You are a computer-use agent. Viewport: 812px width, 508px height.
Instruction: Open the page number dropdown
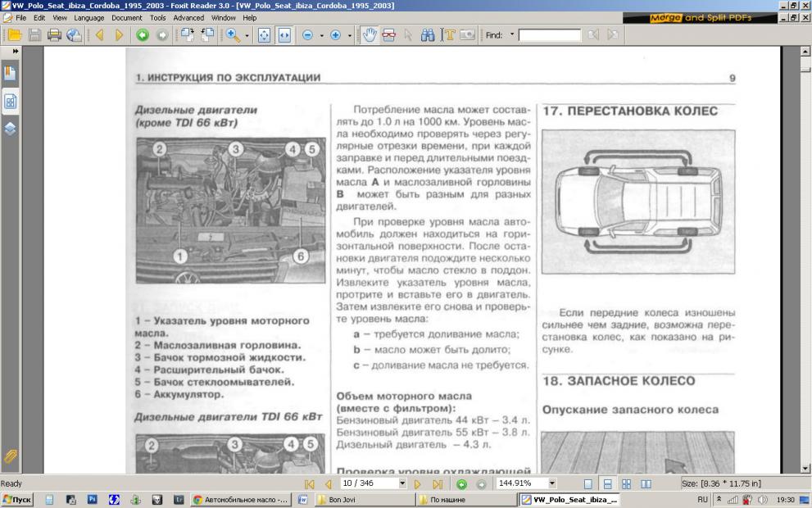point(401,484)
